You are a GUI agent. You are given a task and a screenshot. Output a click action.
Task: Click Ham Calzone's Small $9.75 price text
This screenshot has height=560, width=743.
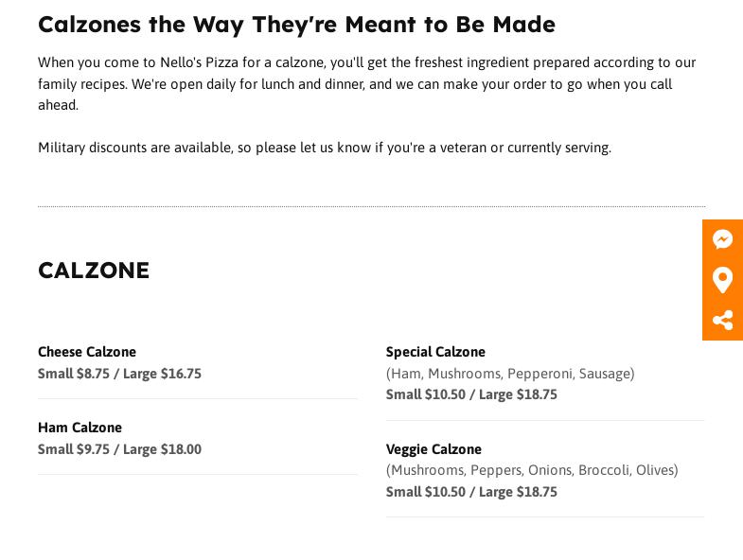pyautogui.click(x=74, y=449)
